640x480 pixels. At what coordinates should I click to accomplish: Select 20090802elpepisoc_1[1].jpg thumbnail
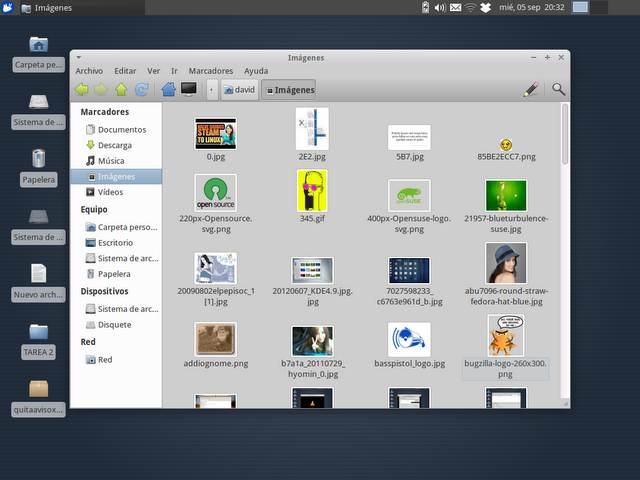[216, 268]
